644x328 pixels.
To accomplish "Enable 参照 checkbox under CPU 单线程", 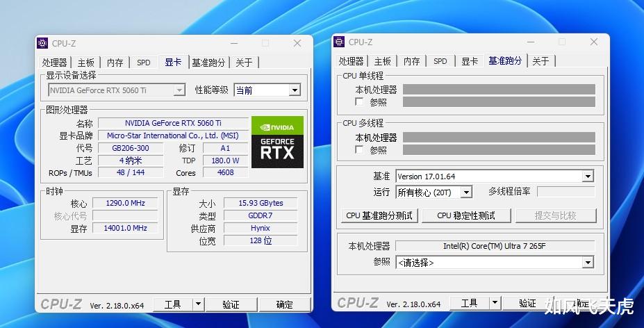I will coord(359,101).
